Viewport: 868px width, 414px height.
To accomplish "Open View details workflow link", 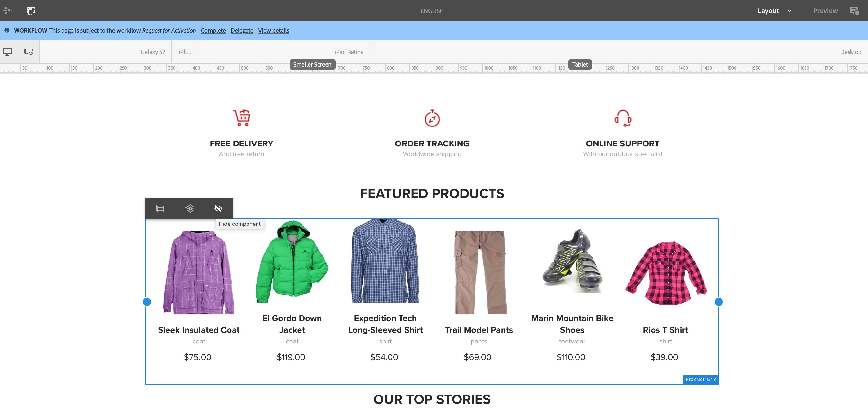I will pos(273,30).
